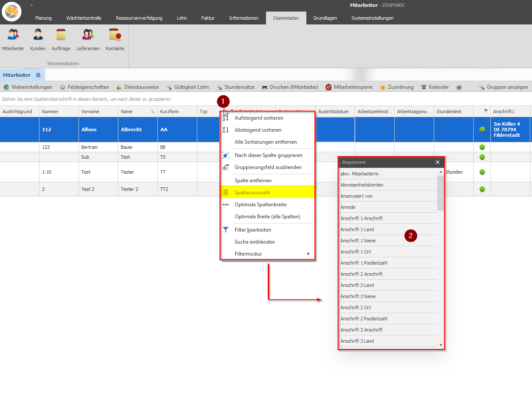Pick 'Abwesenheitskonten' in Anpassen list

click(388, 185)
